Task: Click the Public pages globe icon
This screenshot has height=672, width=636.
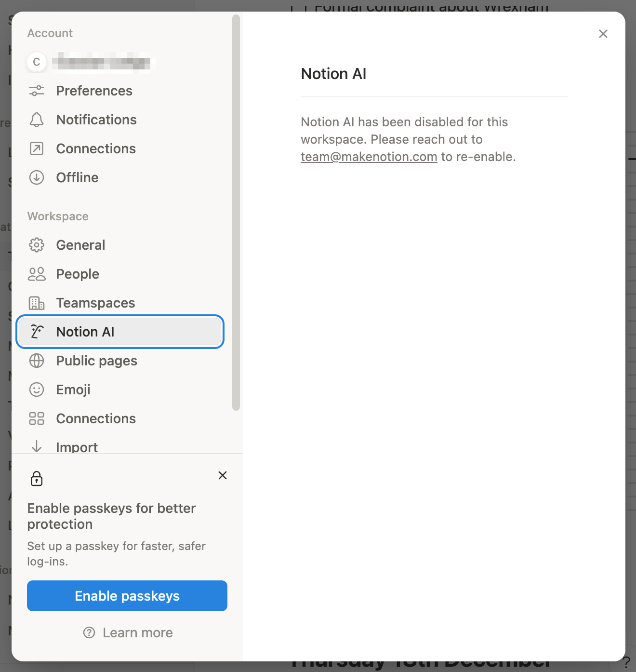Action: click(x=37, y=361)
